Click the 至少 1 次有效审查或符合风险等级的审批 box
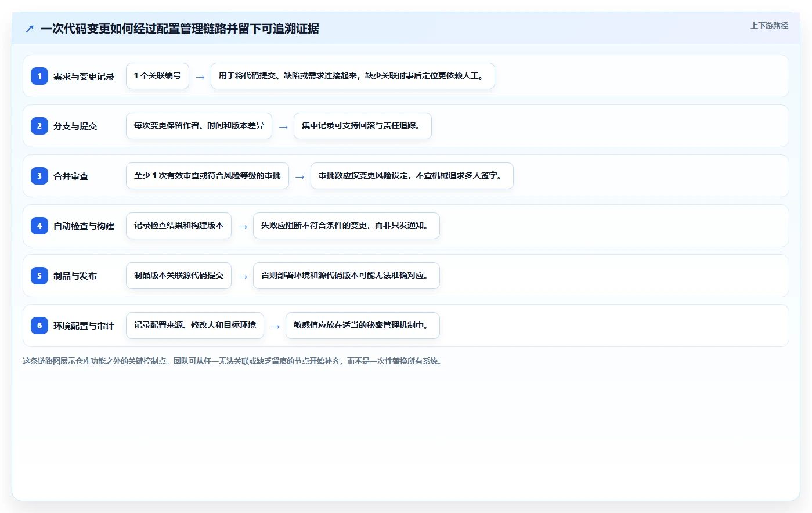This screenshot has height=513, width=812. click(x=207, y=176)
